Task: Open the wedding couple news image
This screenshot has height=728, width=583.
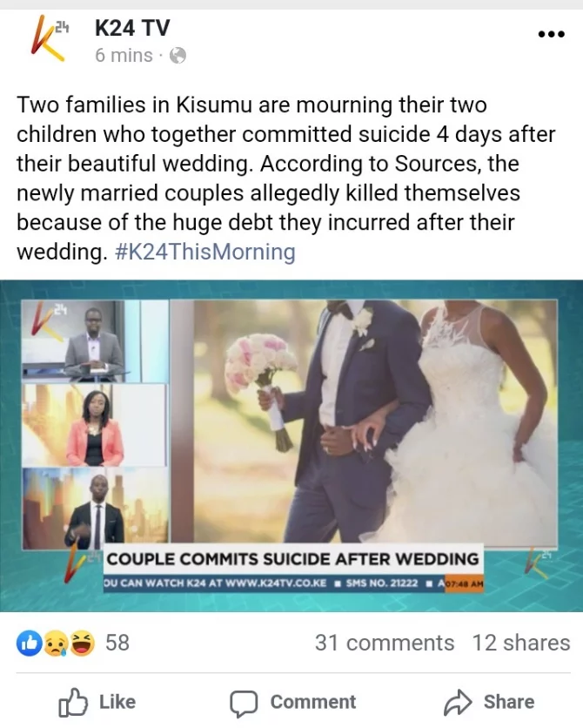Action: [x=291, y=446]
